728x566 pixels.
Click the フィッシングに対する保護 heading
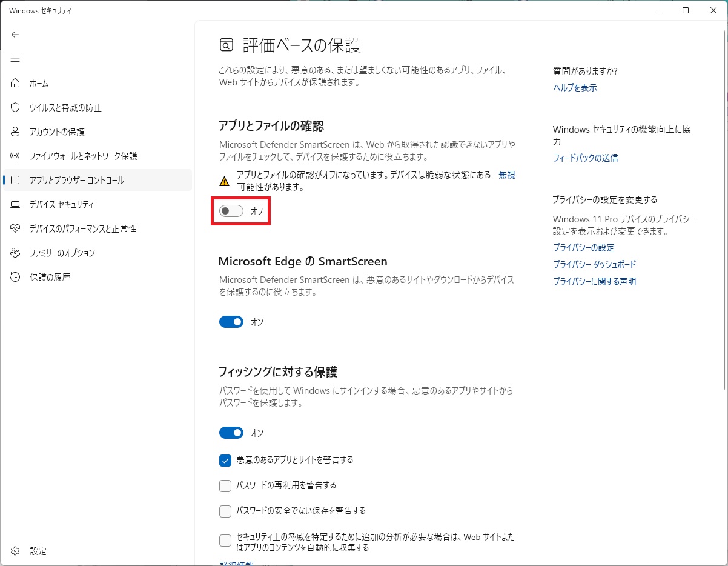coord(278,372)
